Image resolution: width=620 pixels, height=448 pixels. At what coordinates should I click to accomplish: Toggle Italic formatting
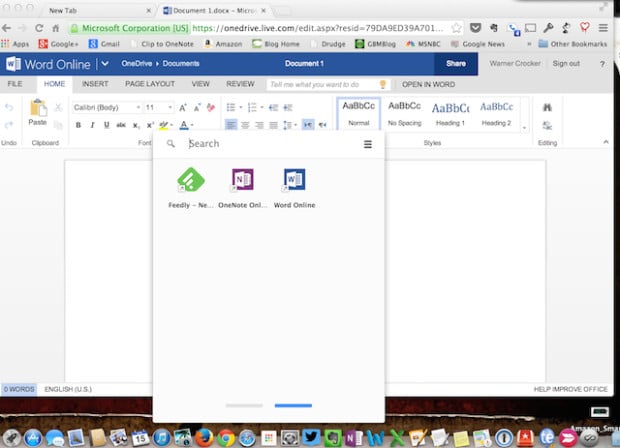92,125
